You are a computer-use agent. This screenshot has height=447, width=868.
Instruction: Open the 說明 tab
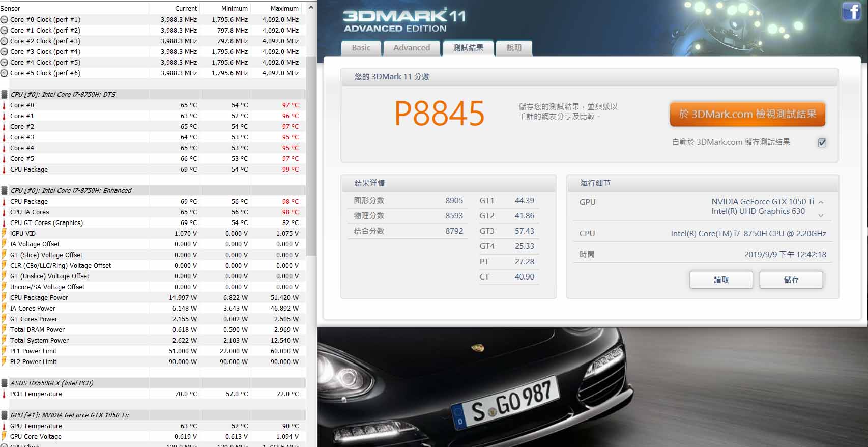[514, 48]
